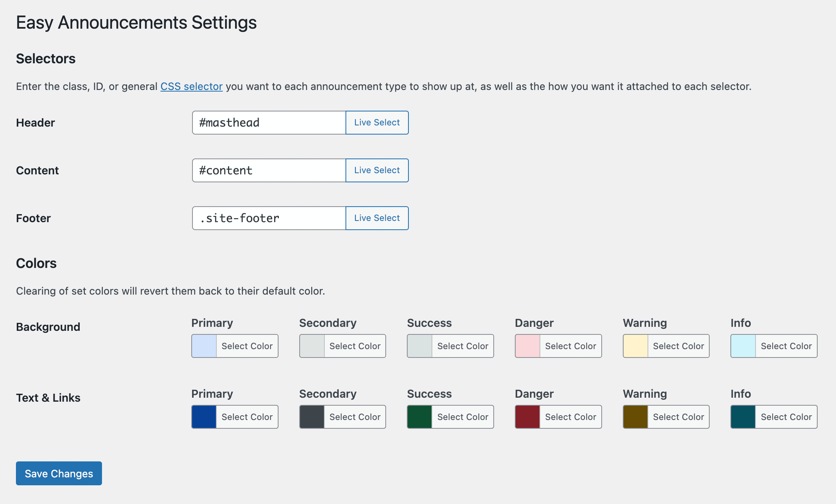Pick the Text & Links Warning brown swatch
The height and width of the screenshot is (504, 836).
[x=636, y=417]
